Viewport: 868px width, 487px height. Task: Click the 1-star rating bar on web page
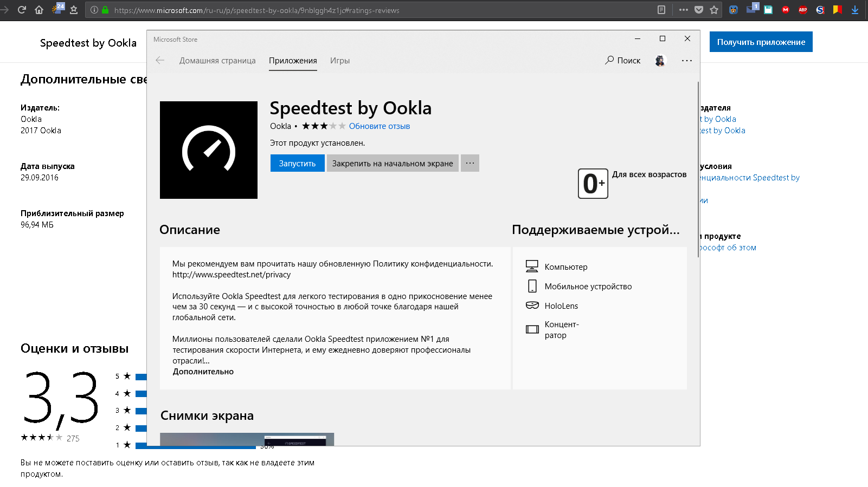195,445
